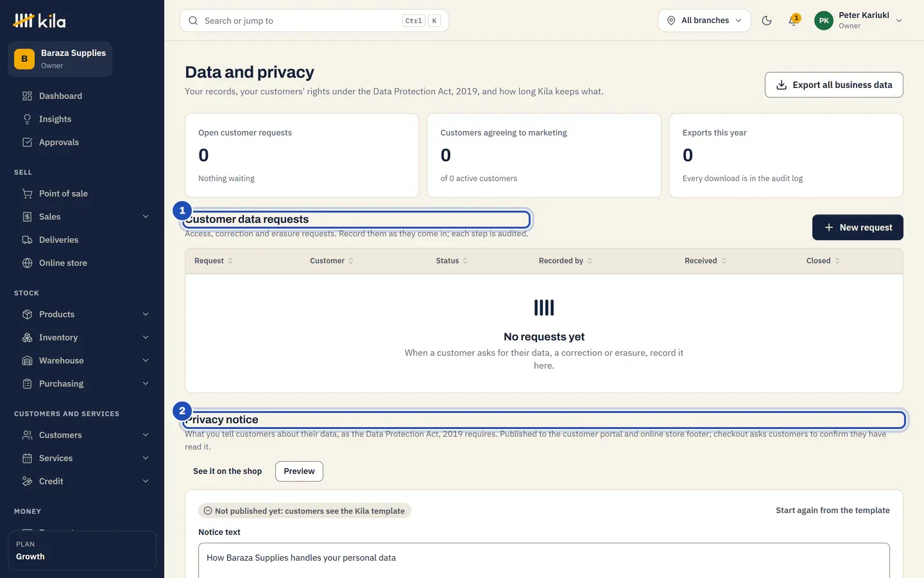Sort table by Closed column

[x=823, y=261]
